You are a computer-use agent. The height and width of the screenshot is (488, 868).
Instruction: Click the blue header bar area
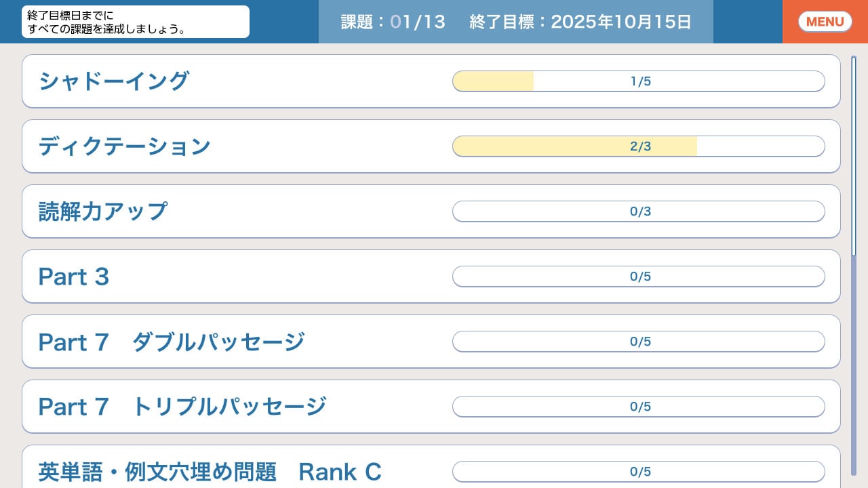(746, 21)
